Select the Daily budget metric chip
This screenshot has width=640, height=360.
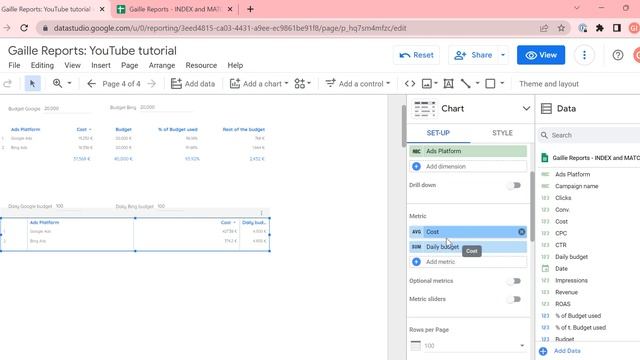click(x=468, y=247)
